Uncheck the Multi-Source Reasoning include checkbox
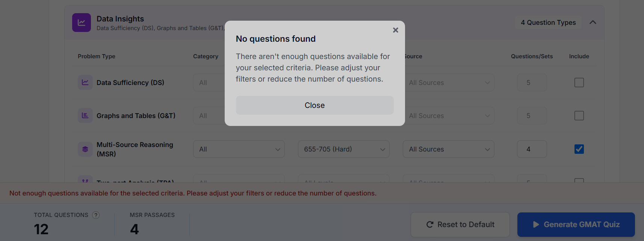The height and width of the screenshot is (241, 644). [x=579, y=149]
